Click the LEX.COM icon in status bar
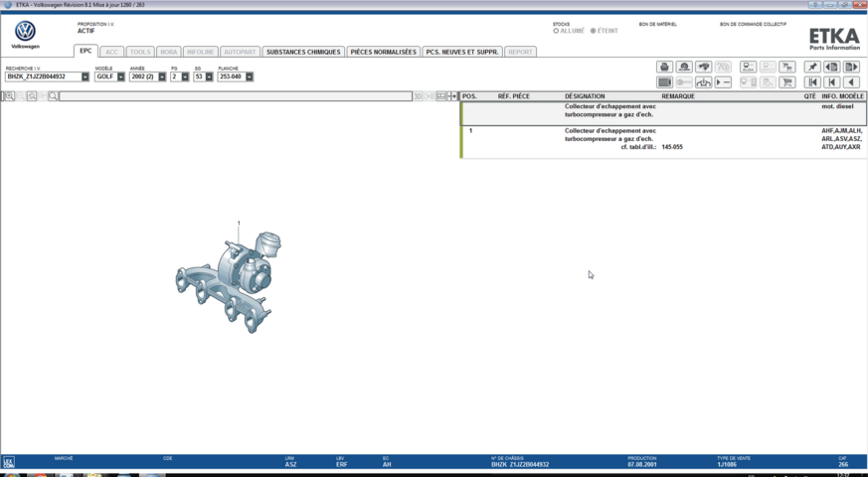Viewport: 868px width, 477px height. tap(8, 462)
